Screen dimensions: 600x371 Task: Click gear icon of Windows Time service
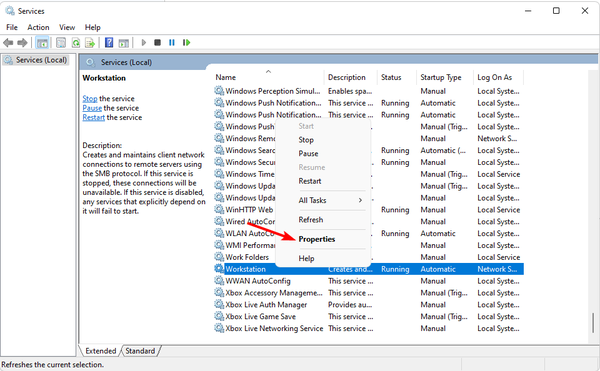click(219, 174)
